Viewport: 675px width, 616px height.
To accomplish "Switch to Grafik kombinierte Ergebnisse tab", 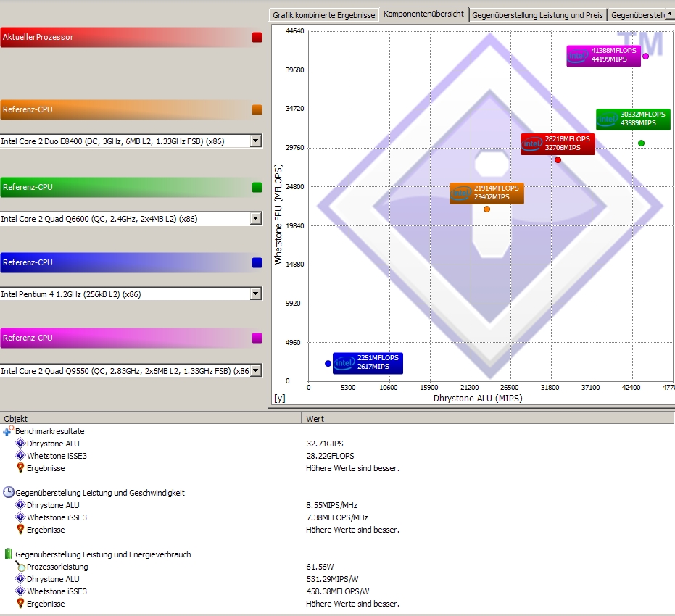I will click(323, 15).
